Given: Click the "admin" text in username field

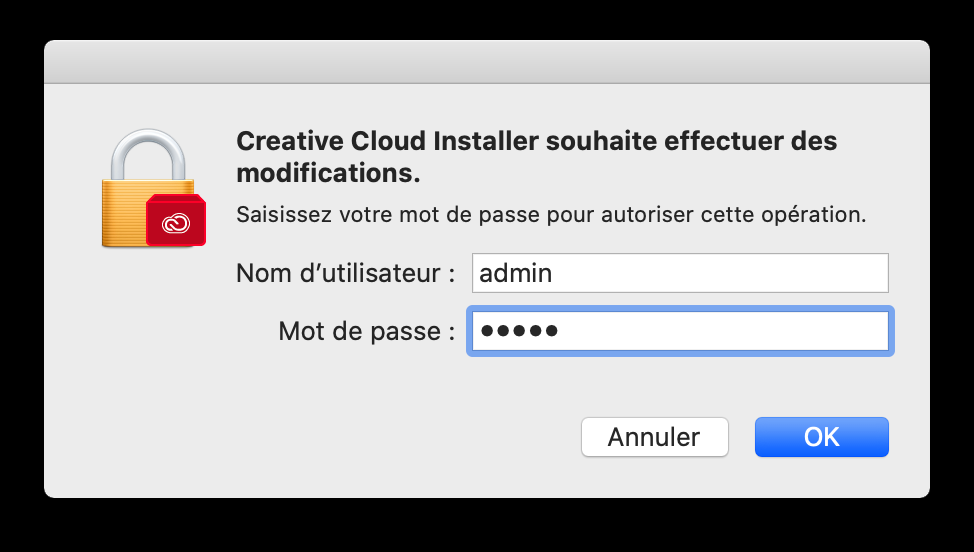Looking at the screenshot, I should (x=516, y=272).
